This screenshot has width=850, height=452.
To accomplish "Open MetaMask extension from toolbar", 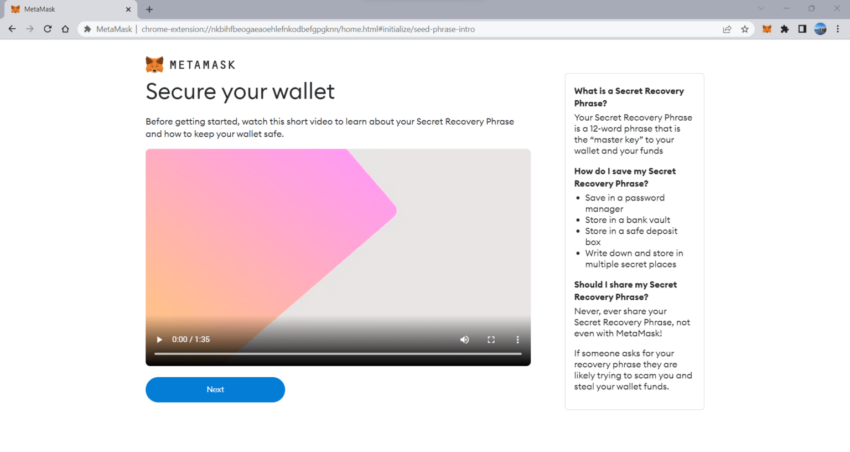I will pos(767,29).
